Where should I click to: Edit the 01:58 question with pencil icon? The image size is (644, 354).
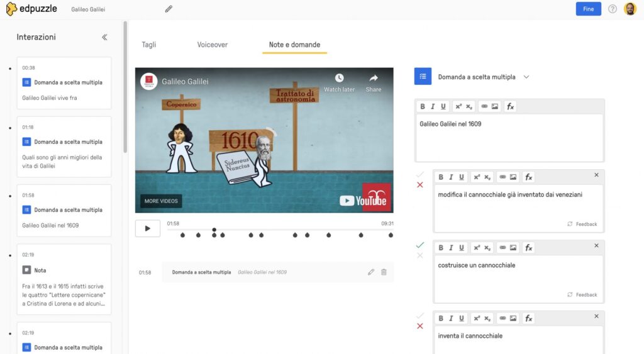pos(370,272)
